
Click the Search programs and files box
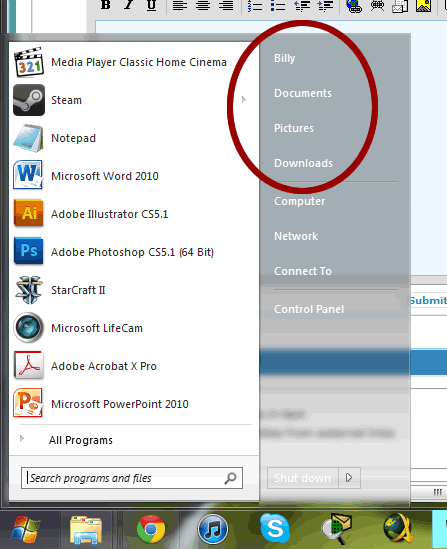(x=132, y=478)
